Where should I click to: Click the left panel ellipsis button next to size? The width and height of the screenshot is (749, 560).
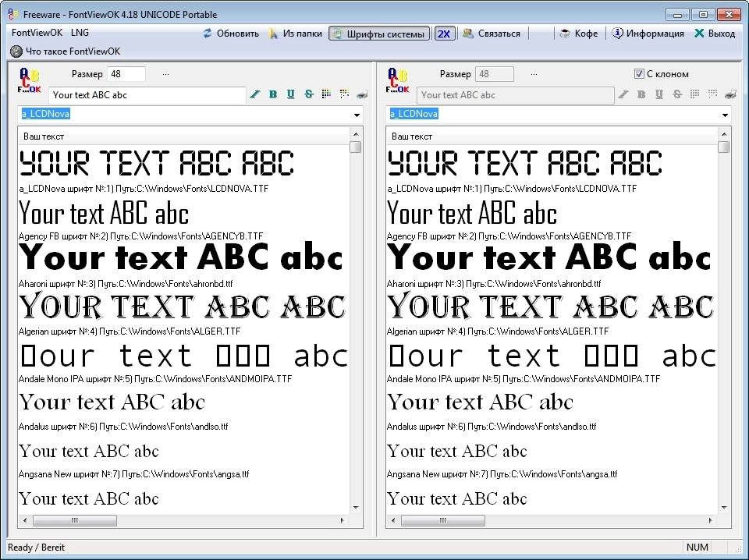(x=165, y=74)
